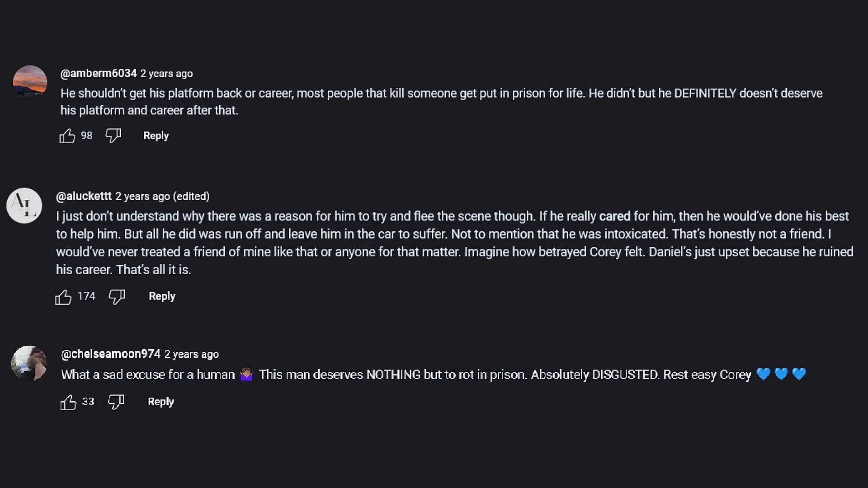Click the "2 years ago (edited)" timestamp

[162, 197]
